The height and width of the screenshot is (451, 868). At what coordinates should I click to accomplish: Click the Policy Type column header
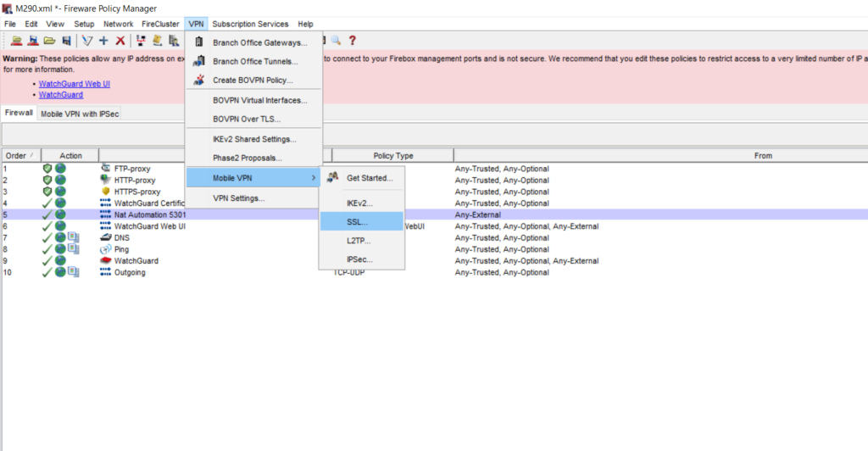coord(393,155)
